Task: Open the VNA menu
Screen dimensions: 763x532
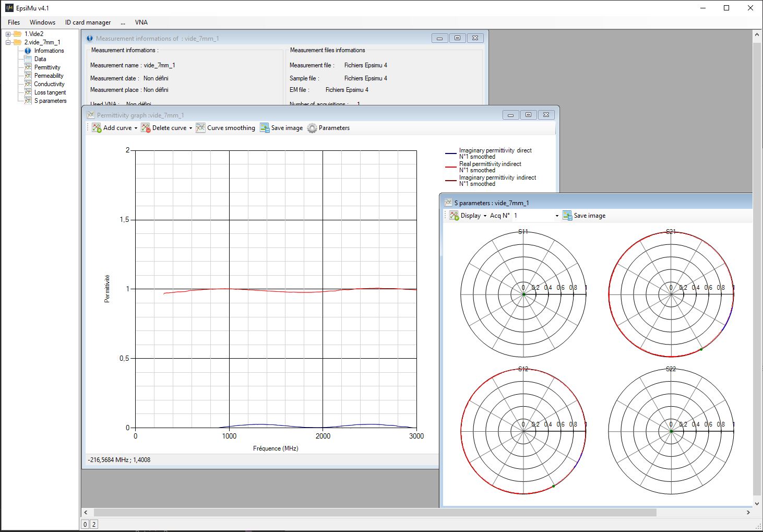Action: [x=141, y=22]
